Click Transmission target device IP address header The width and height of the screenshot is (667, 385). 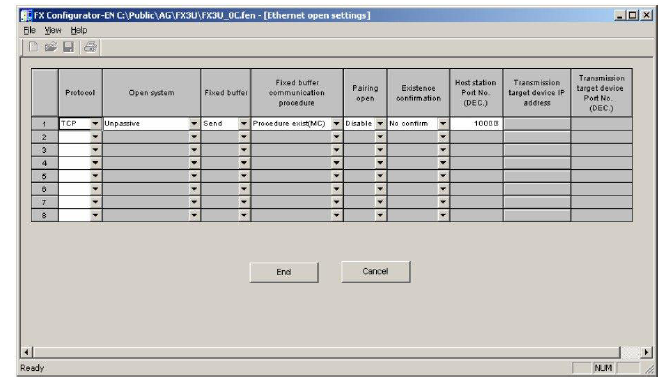537,93
